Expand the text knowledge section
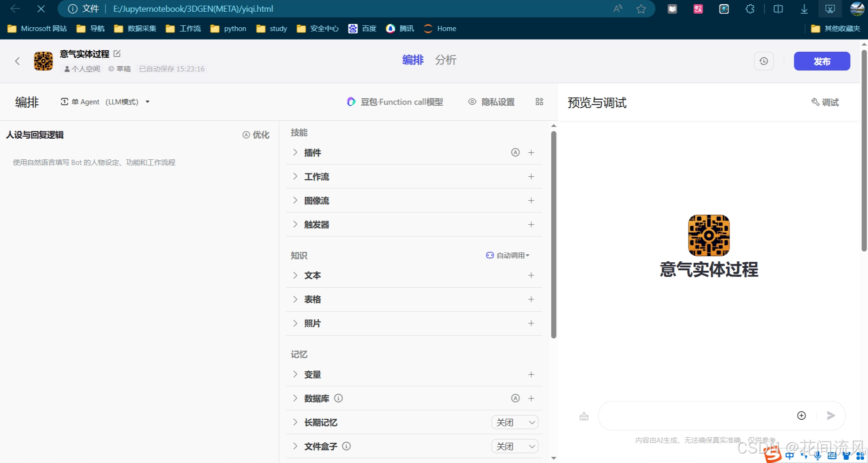This screenshot has height=463, width=868. 295,275
